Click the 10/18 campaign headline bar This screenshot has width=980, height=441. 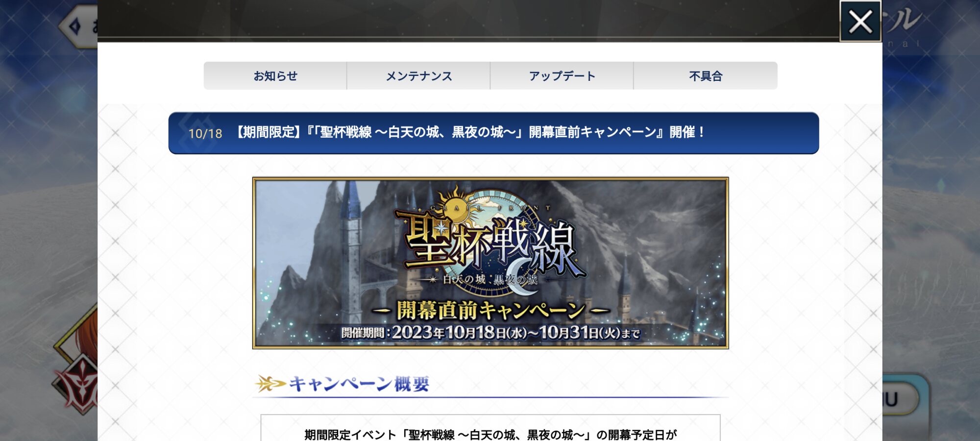tap(493, 133)
